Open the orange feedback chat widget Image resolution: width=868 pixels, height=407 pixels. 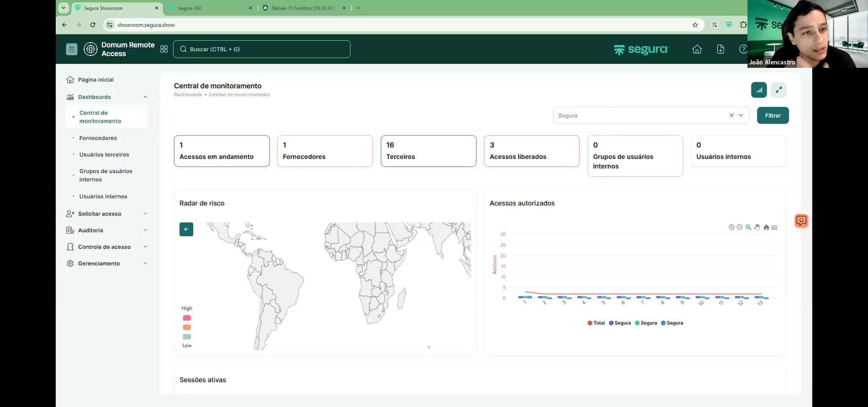coord(801,220)
